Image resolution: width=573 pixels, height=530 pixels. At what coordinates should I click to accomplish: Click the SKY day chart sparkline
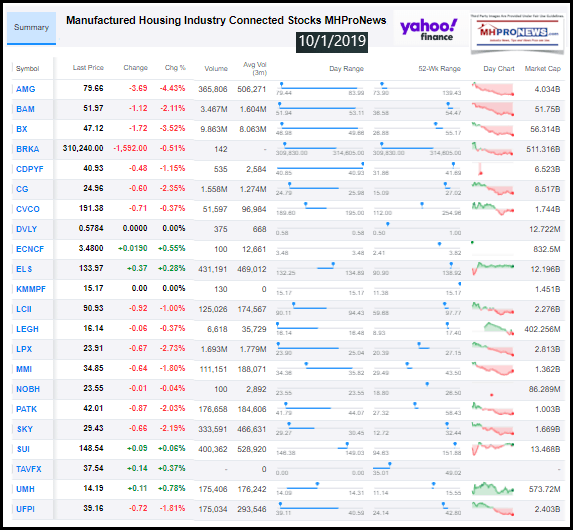point(493,429)
